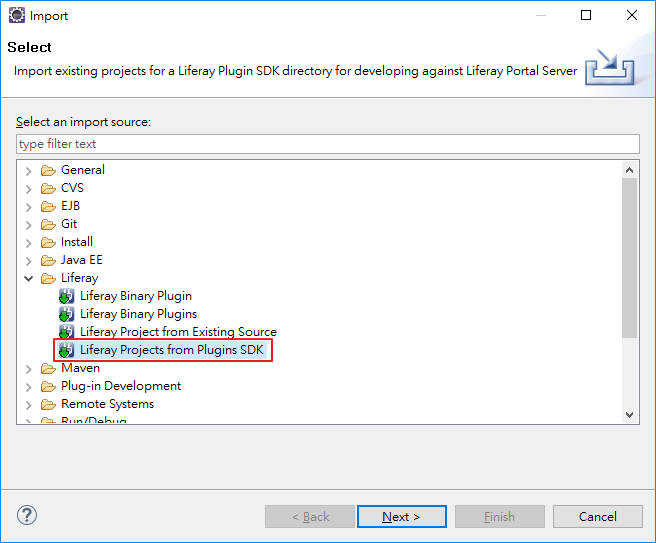
Task: Select the General label
Action: pyautogui.click(x=83, y=169)
